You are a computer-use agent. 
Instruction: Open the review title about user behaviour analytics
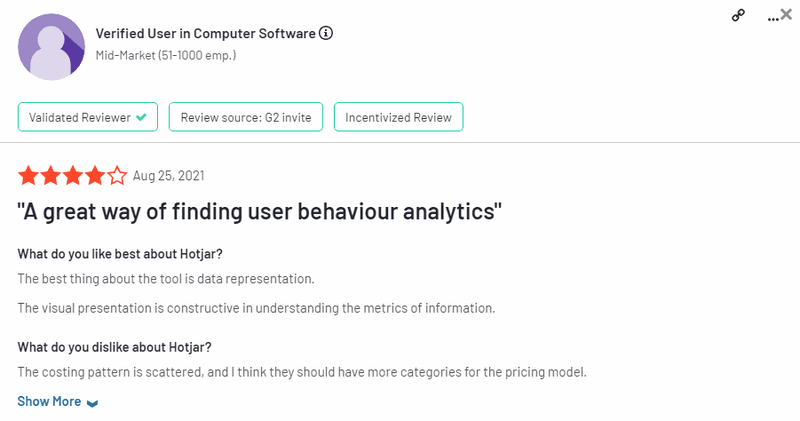(x=259, y=211)
